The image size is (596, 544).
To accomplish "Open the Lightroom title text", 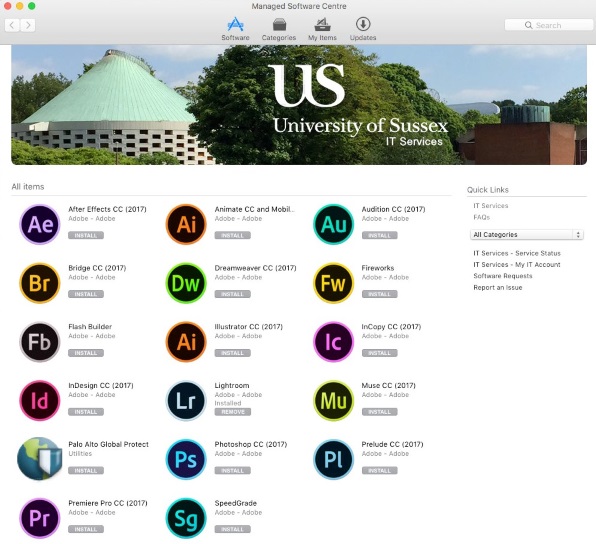I will pyautogui.click(x=232, y=385).
